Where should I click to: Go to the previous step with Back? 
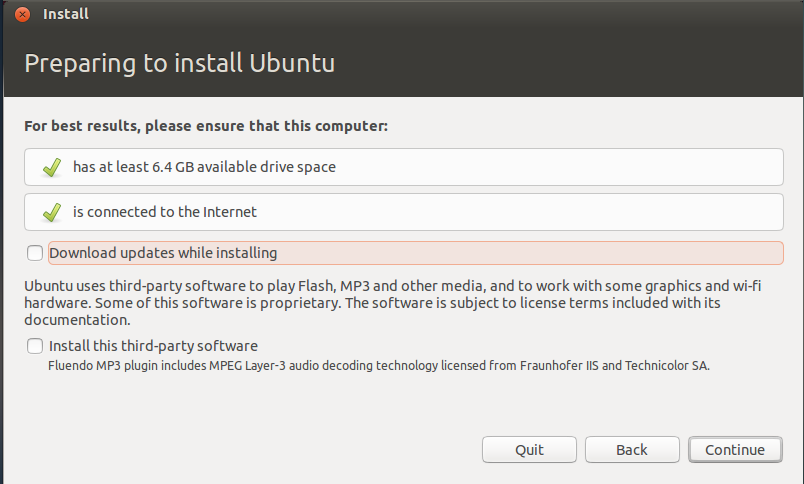tap(632, 450)
